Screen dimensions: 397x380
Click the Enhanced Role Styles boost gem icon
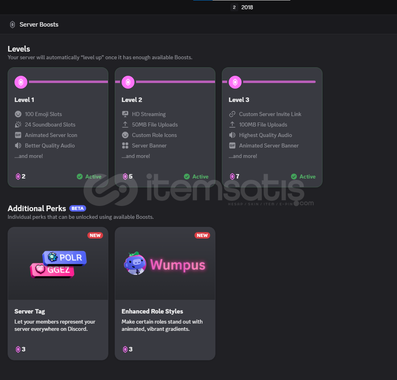125,349
